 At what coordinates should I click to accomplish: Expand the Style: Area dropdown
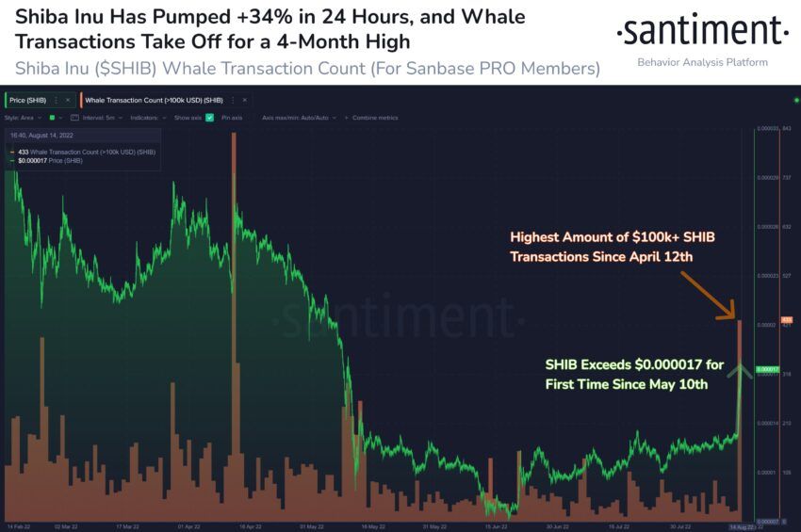click(23, 118)
